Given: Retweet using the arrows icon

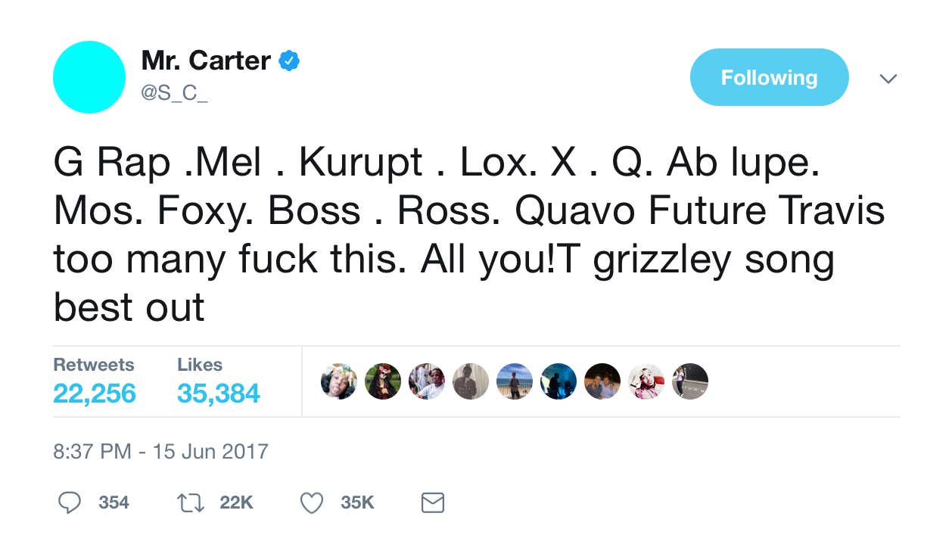Looking at the screenshot, I should pos(191,502).
